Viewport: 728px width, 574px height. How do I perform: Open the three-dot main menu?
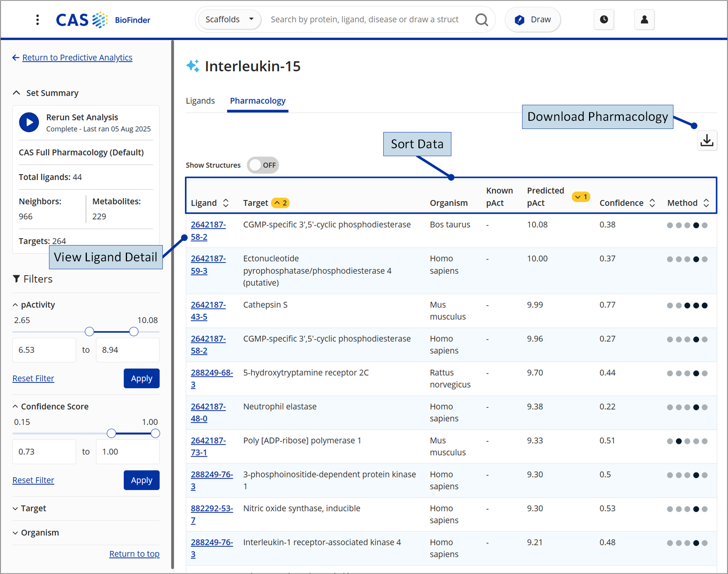point(37,20)
